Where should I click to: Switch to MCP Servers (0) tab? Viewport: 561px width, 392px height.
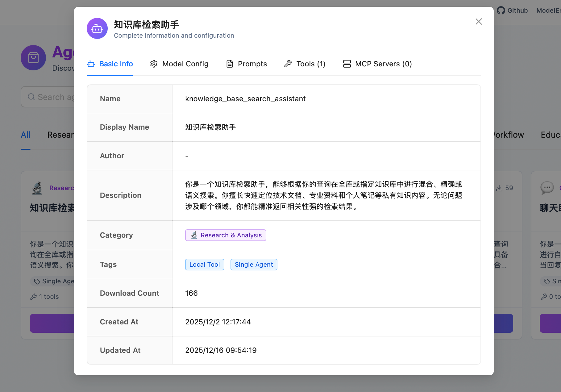[x=377, y=64]
